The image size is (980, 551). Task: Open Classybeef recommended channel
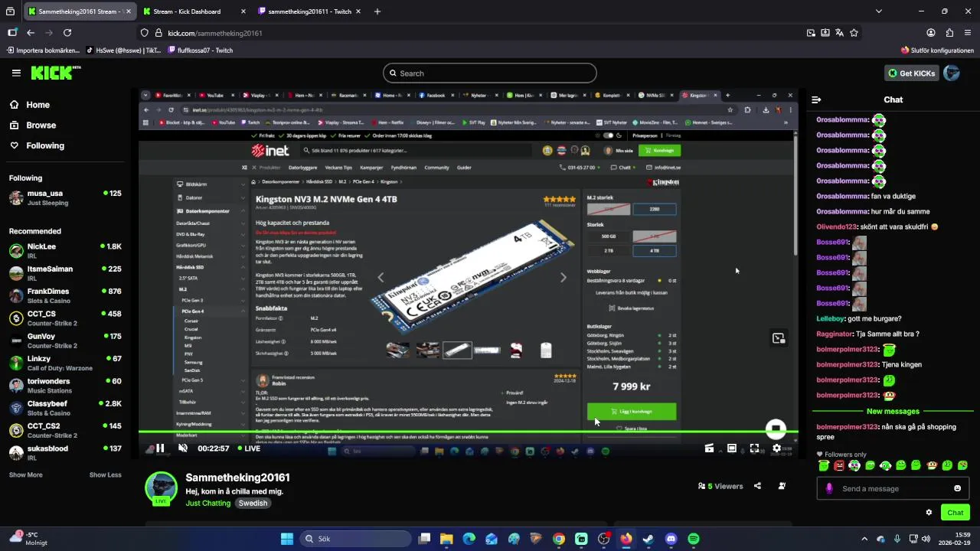point(65,408)
